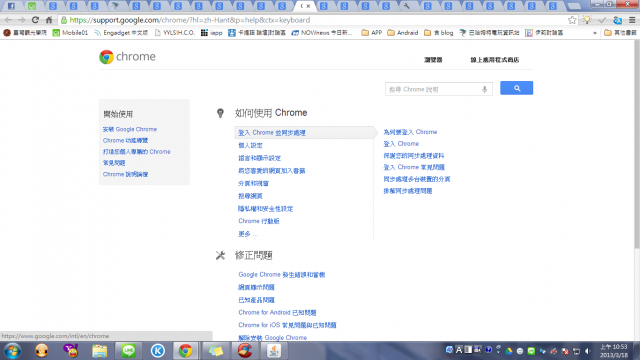
Task: Click the page vertical scrollbar
Action: [x=637, y=145]
